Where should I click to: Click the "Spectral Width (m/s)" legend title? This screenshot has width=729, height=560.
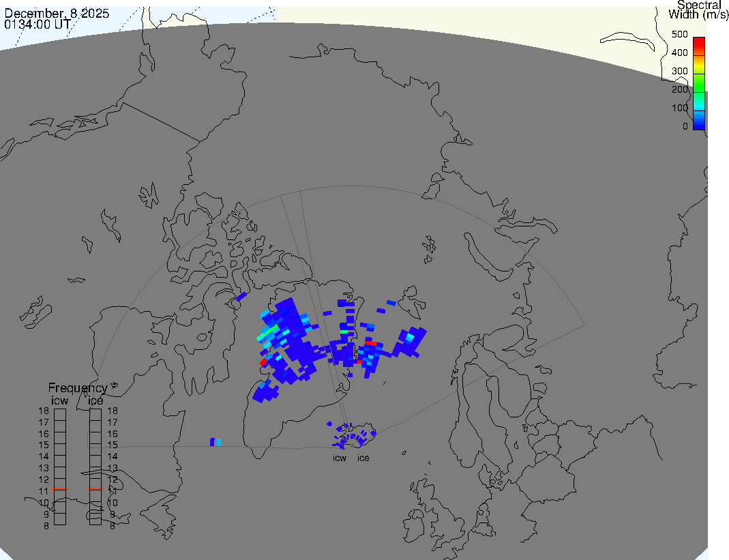(698, 10)
